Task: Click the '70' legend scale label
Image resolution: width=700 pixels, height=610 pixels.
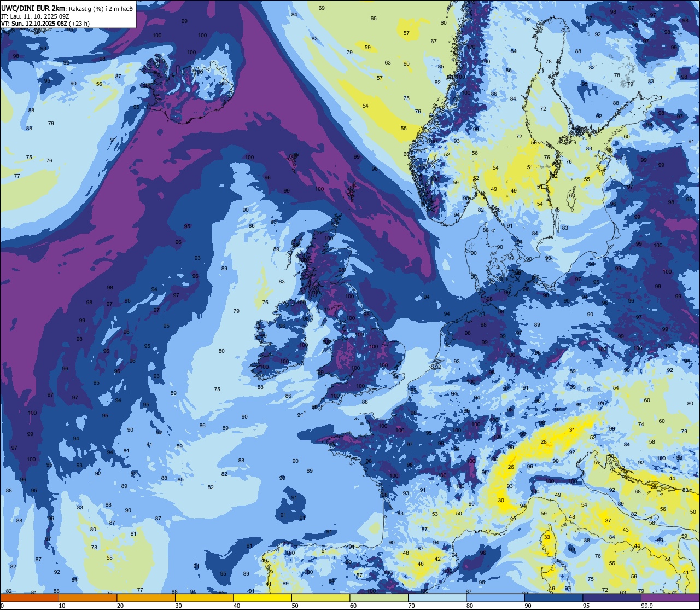Action: click(x=411, y=606)
